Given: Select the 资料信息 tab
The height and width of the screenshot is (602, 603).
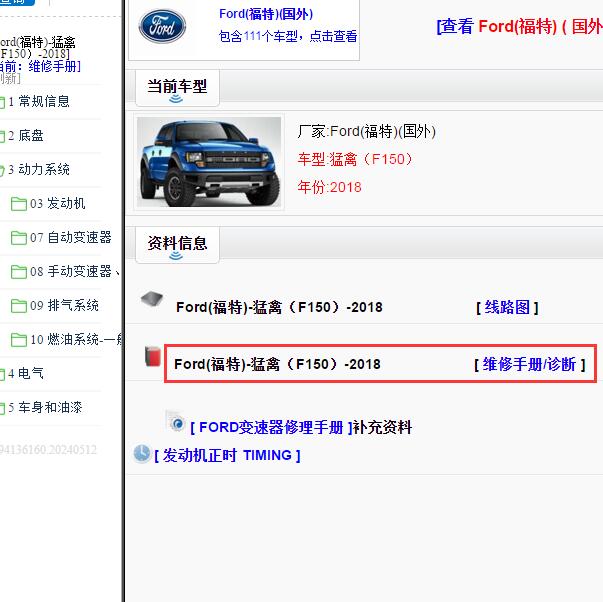Looking at the screenshot, I should (x=177, y=245).
